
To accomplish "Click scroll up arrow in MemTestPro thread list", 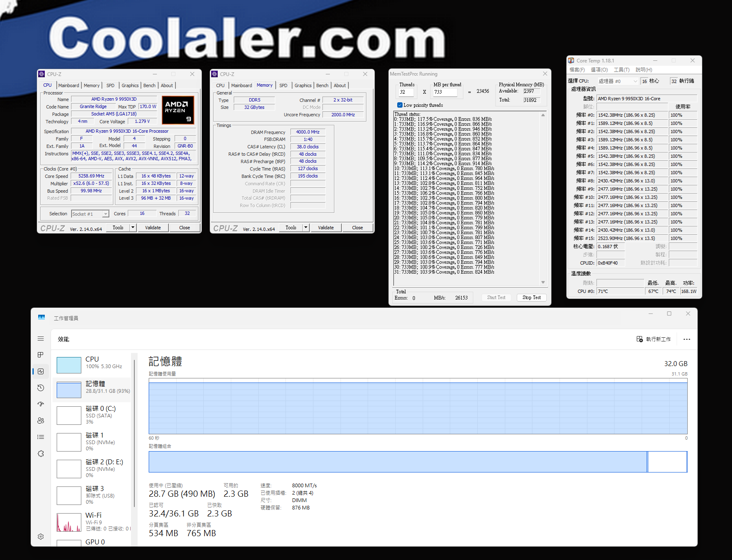I will tap(543, 115).
